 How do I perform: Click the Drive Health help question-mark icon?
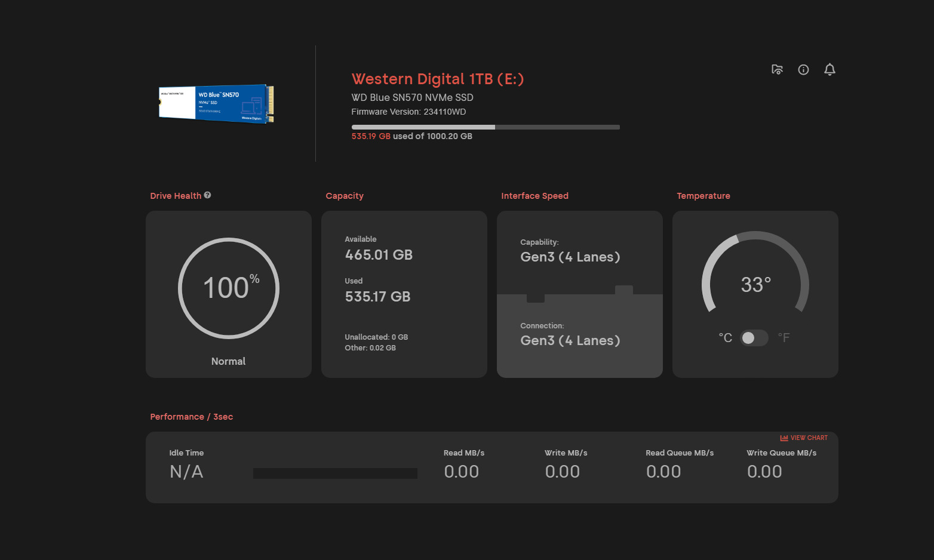pyautogui.click(x=207, y=195)
